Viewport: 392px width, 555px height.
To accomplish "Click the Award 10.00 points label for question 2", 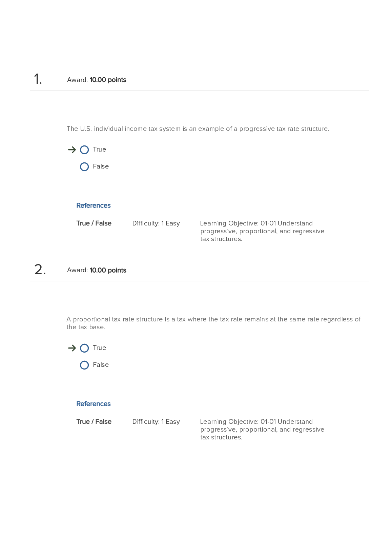I will click(x=97, y=271).
